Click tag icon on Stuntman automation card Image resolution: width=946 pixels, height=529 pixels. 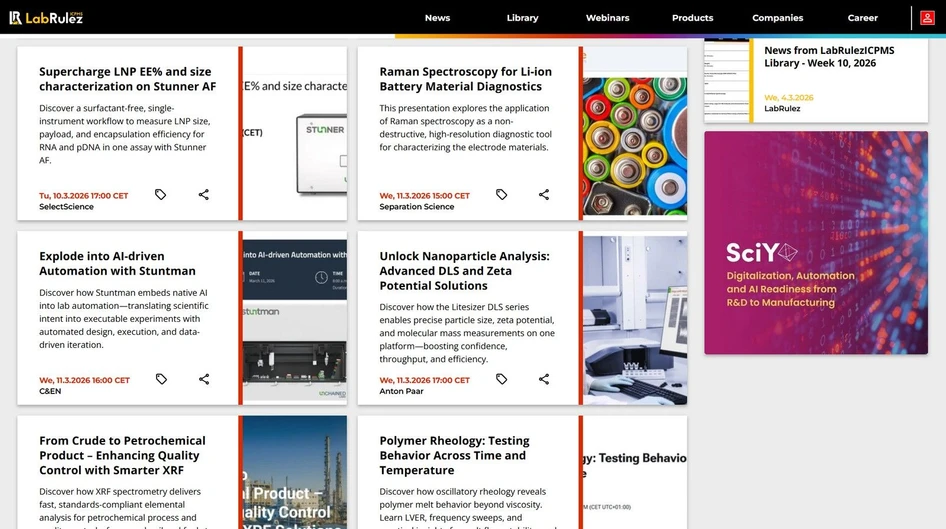tap(161, 379)
